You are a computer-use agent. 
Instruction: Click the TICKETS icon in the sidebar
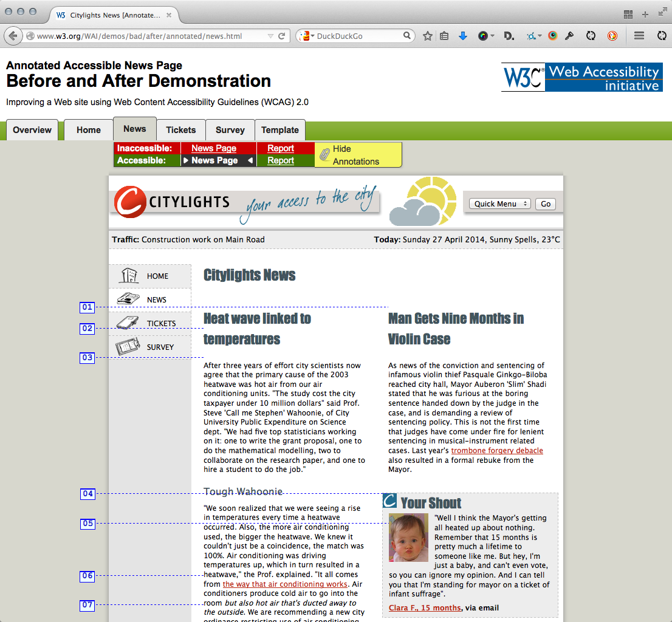pos(127,322)
